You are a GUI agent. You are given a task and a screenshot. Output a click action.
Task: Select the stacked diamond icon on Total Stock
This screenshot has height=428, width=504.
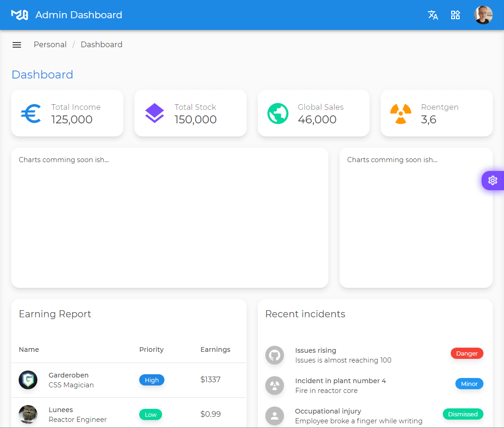tap(154, 113)
